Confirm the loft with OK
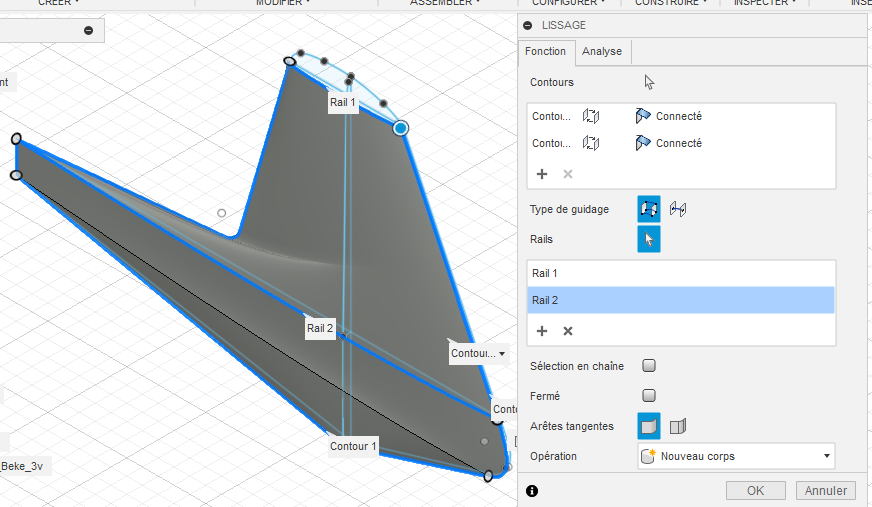Image resolution: width=872 pixels, height=507 pixels. [755, 490]
